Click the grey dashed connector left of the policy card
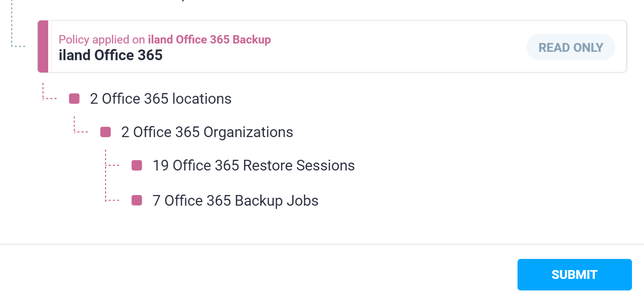 (x=19, y=46)
